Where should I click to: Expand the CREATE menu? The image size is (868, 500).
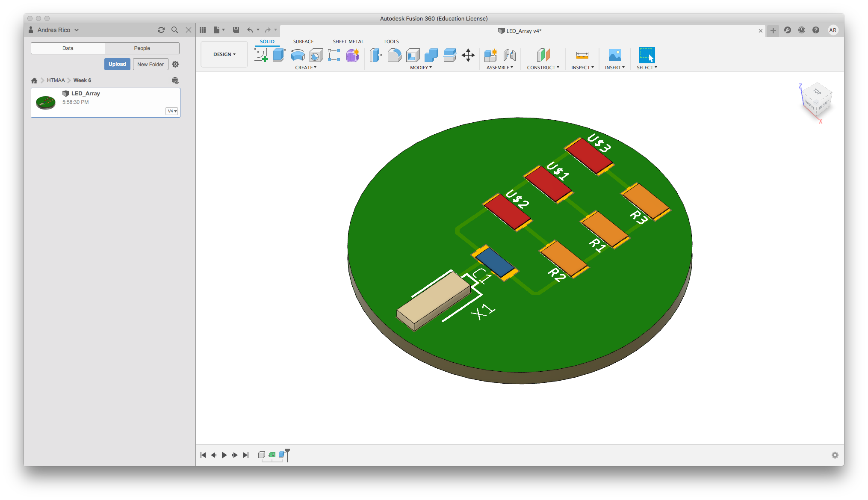coord(306,68)
